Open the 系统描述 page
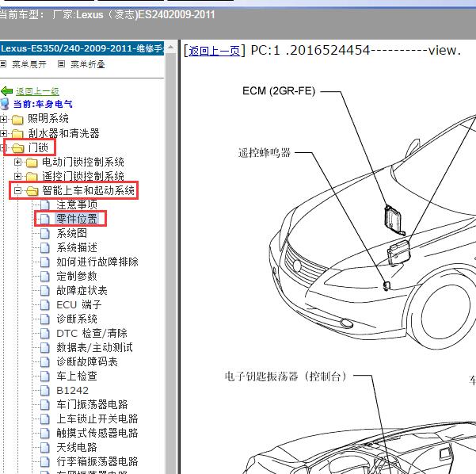 click(77, 247)
